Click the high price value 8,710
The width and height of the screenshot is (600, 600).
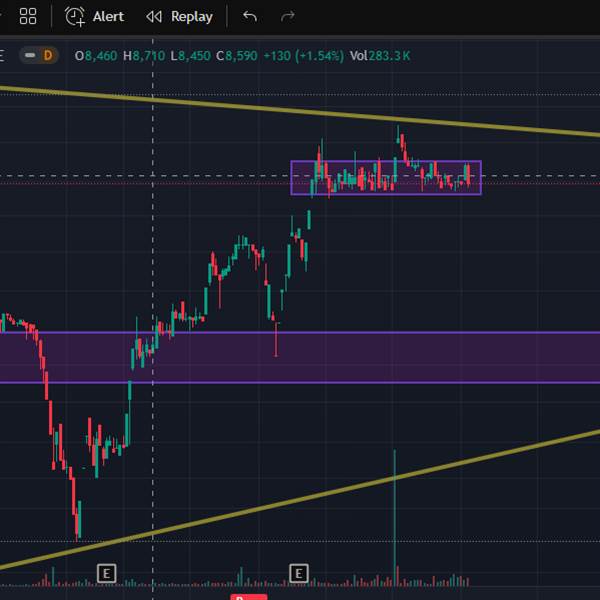[x=148, y=56]
